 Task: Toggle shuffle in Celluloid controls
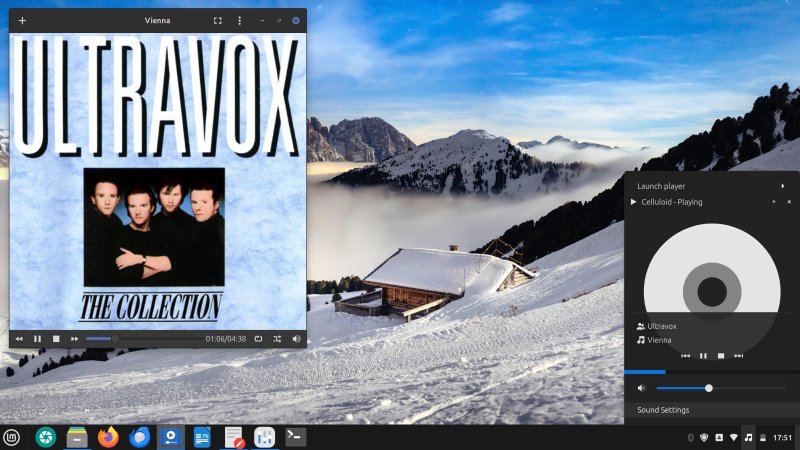[277, 339]
